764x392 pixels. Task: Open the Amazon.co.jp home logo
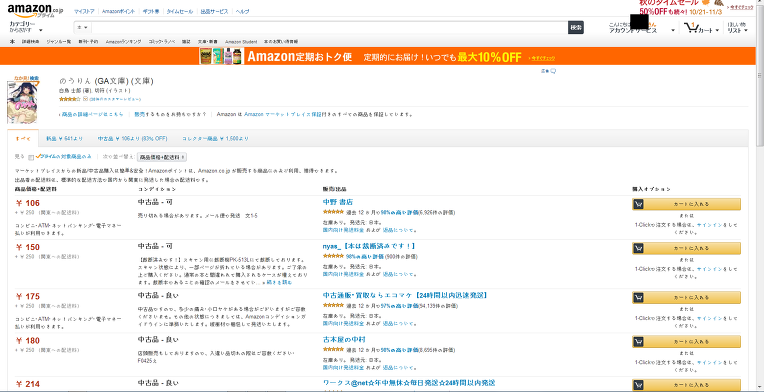click(35, 10)
